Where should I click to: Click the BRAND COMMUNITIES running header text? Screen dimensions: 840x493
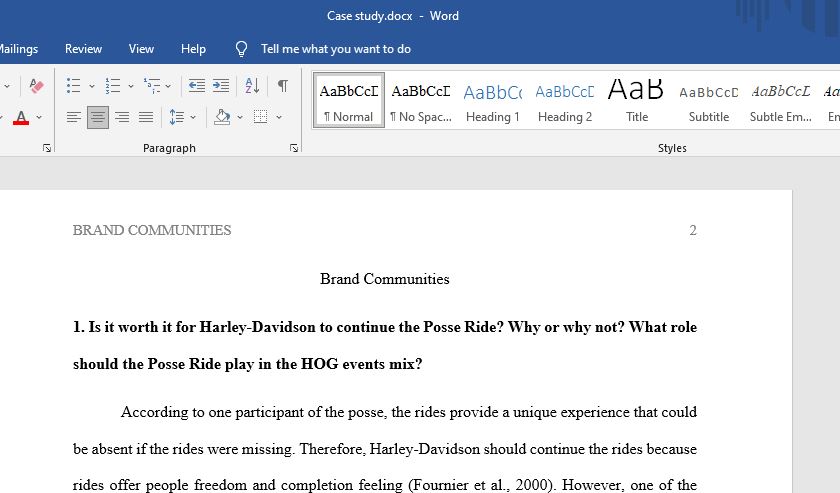pos(152,230)
